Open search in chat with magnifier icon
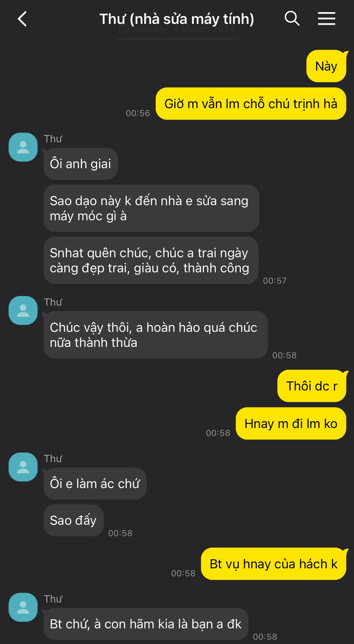 click(x=292, y=18)
